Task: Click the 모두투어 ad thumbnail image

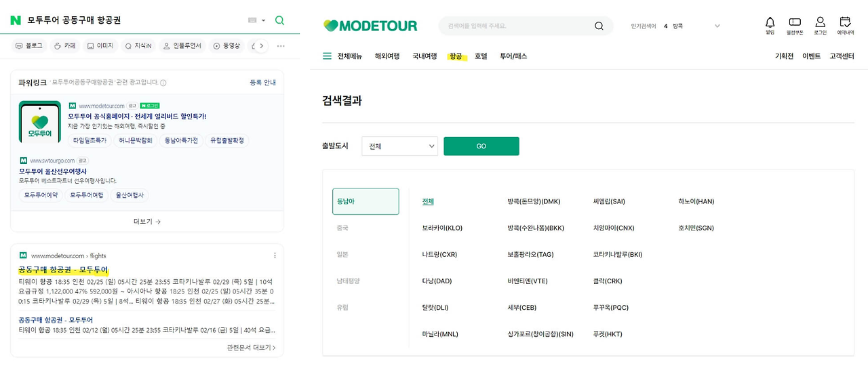Action: 40,122
